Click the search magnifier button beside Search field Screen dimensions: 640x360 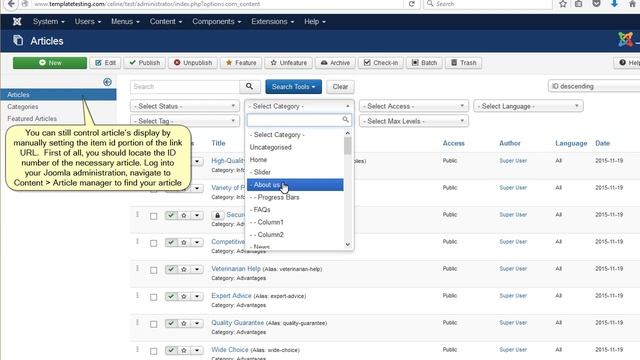click(x=249, y=87)
